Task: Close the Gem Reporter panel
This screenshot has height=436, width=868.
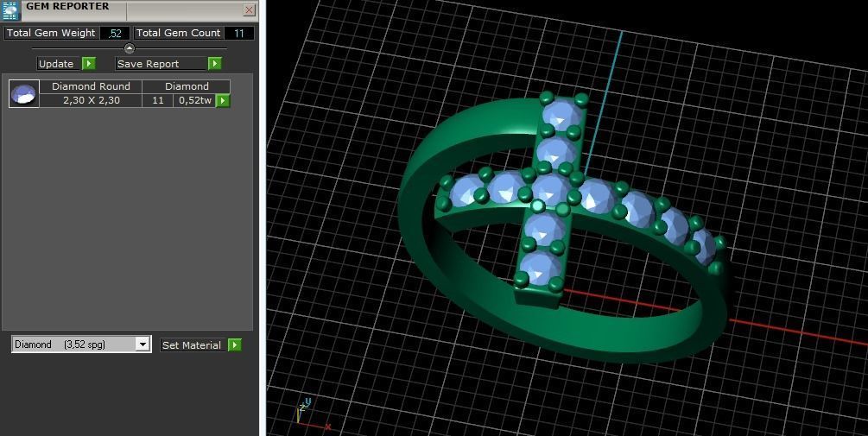Action: pos(249,10)
